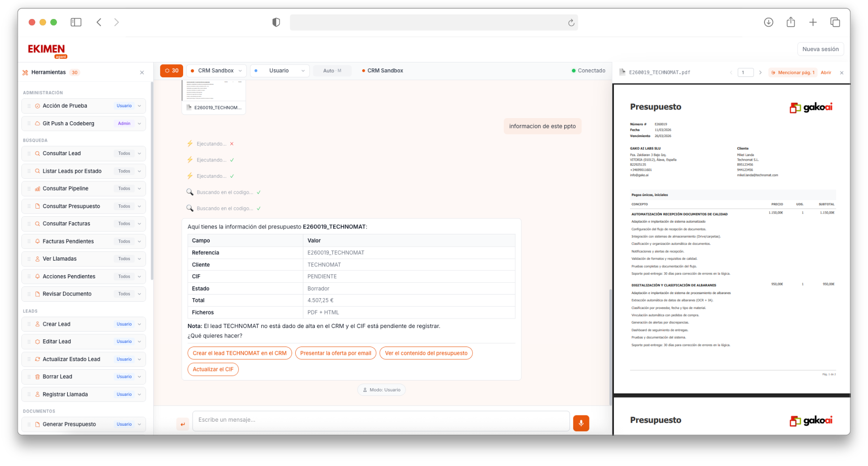
Task: Select the Crear Lead tool
Action: tap(57, 324)
